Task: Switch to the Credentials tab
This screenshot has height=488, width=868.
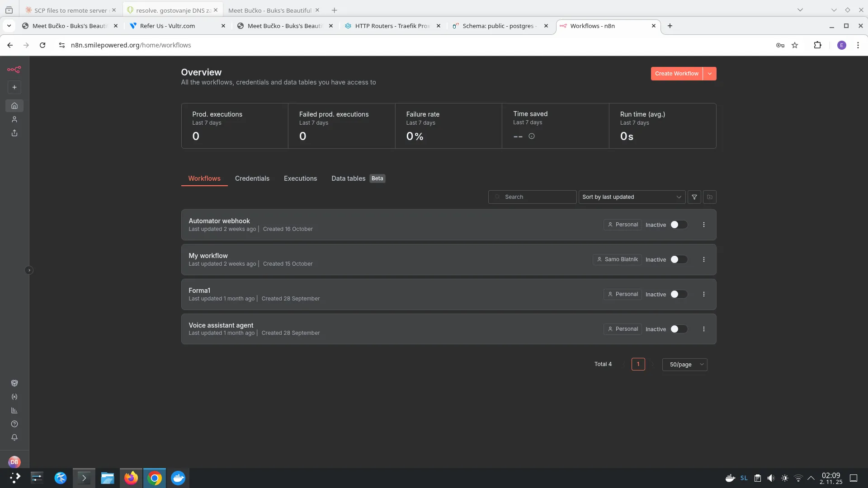Action: pos(252,178)
